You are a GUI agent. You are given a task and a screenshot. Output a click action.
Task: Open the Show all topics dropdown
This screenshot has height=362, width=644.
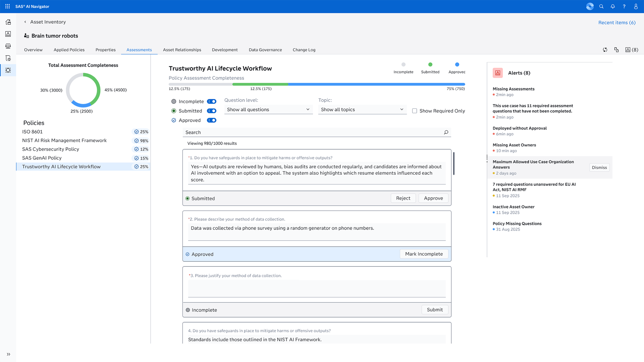tap(362, 109)
